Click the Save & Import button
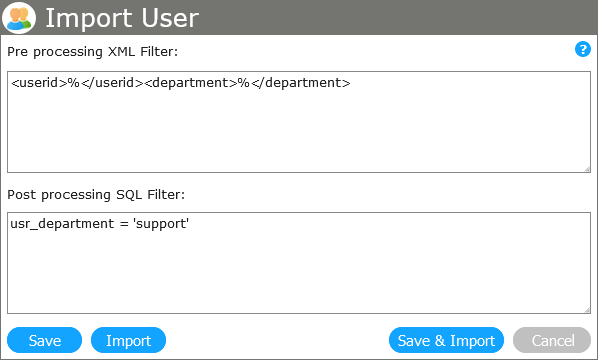 click(x=446, y=340)
